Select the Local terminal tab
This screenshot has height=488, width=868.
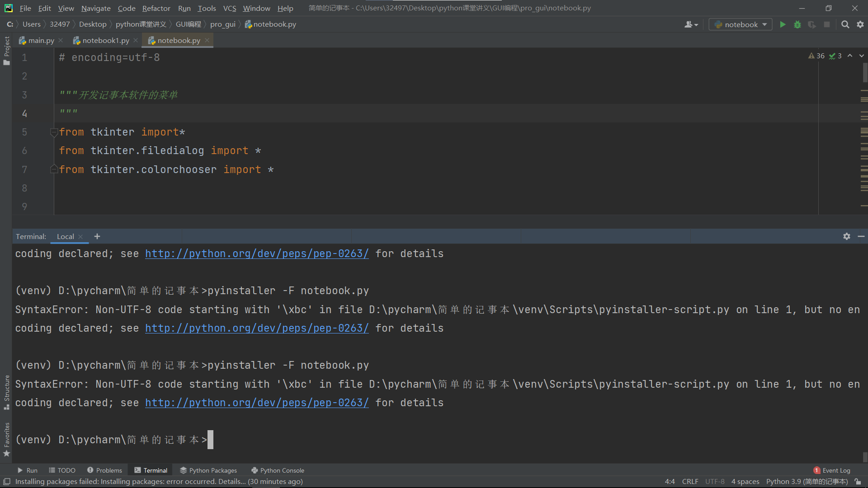tap(66, 236)
